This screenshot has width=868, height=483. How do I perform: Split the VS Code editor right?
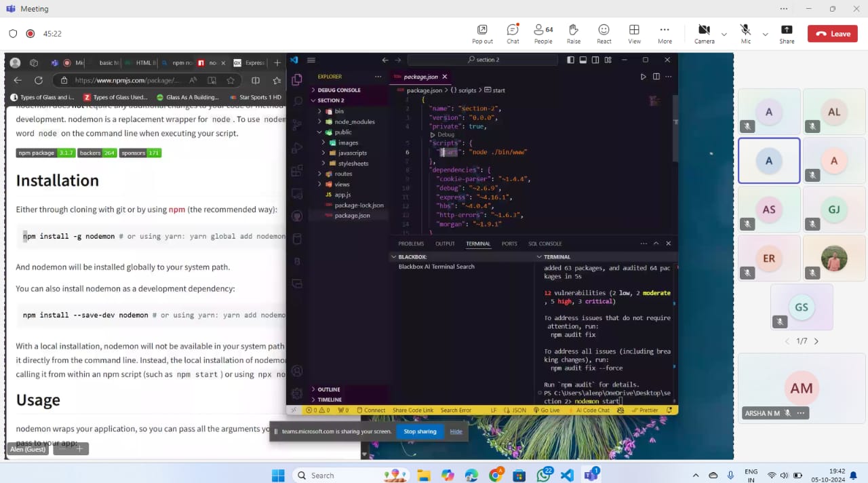click(x=656, y=77)
